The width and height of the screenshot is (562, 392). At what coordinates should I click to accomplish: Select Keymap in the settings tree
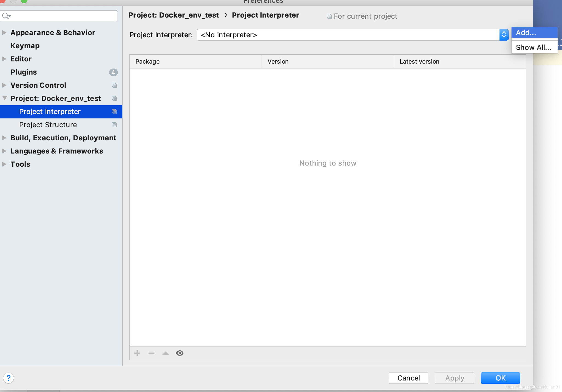[25, 46]
